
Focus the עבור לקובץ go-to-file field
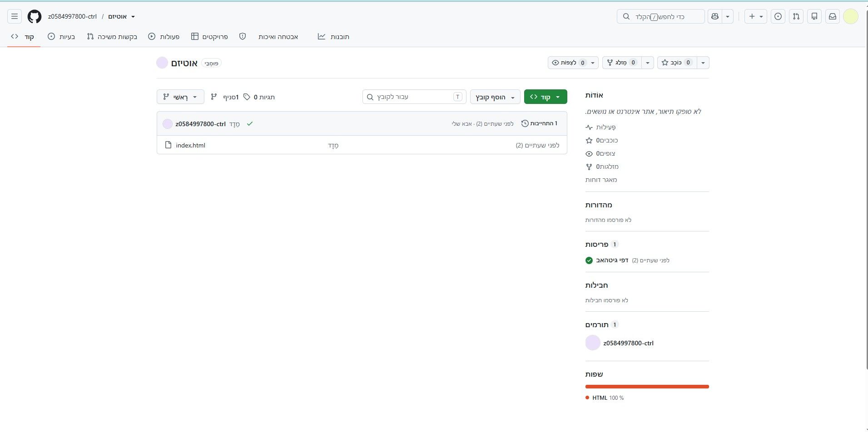[x=414, y=97]
